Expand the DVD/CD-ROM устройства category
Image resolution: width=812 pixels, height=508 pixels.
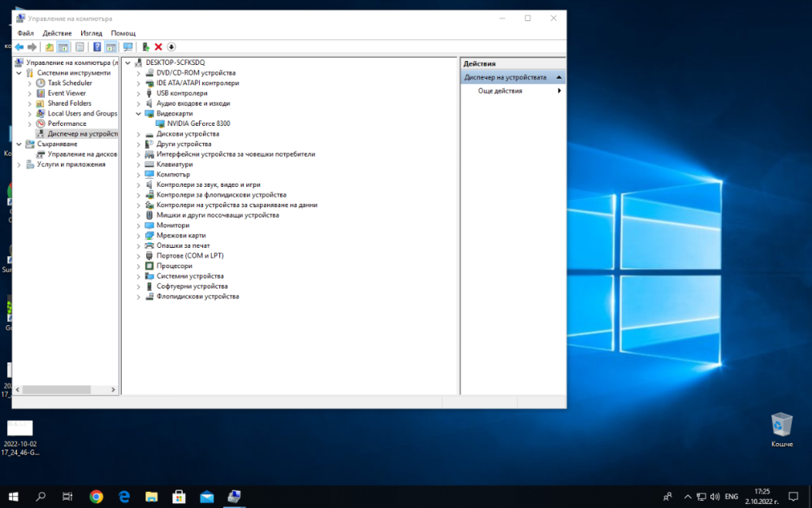139,73
